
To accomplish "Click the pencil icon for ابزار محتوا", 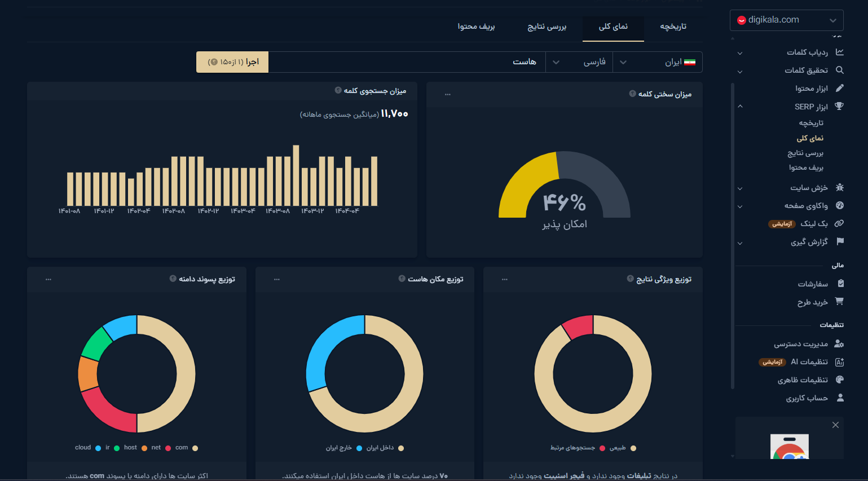I will point(839,88).
